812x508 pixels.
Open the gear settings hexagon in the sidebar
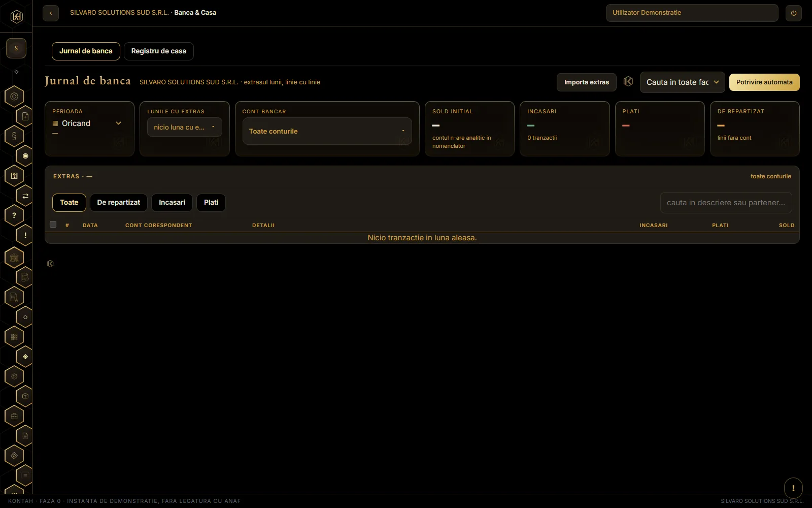(14, 376)
